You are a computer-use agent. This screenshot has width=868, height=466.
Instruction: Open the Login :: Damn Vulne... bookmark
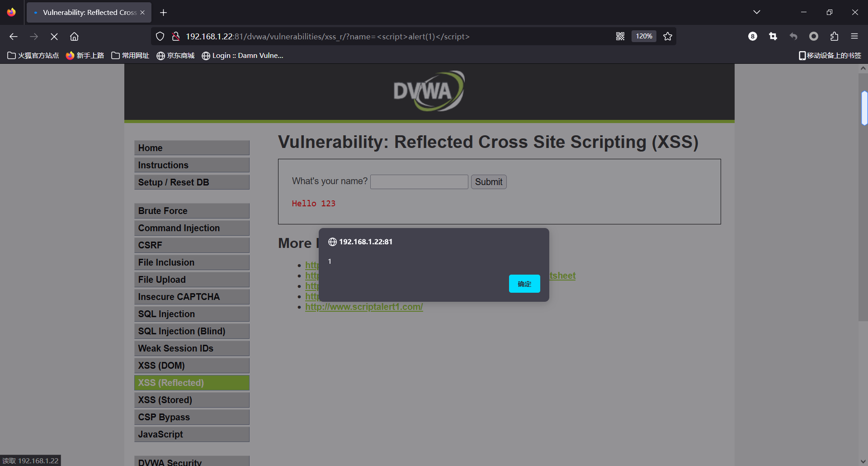click(242, 56)
